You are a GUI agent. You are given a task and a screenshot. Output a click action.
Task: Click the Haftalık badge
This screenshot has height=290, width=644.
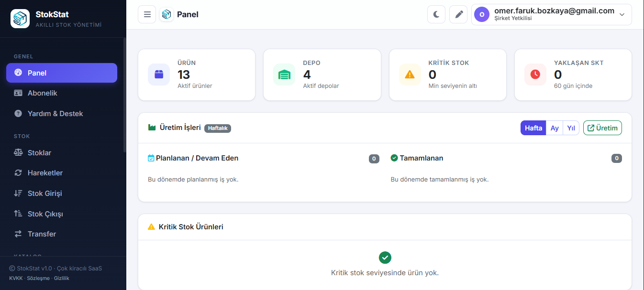pyautogui.click(x=218, y=128)
